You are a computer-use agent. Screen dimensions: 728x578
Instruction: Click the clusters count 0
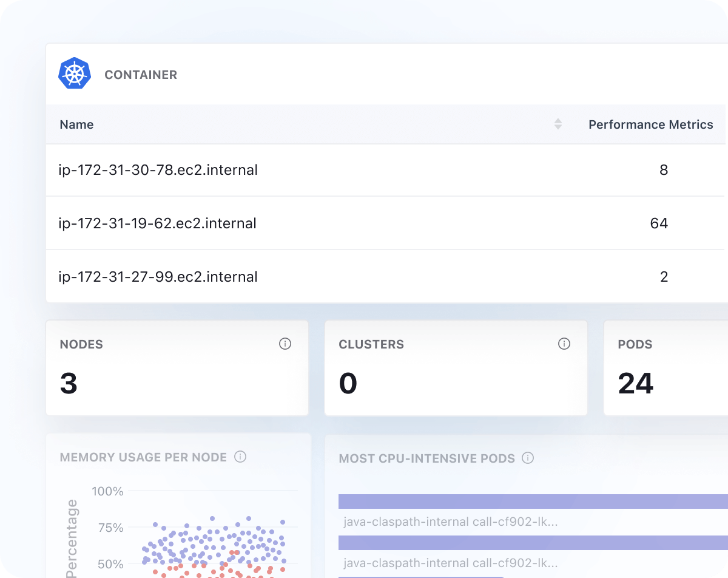(x=348, y=383)
